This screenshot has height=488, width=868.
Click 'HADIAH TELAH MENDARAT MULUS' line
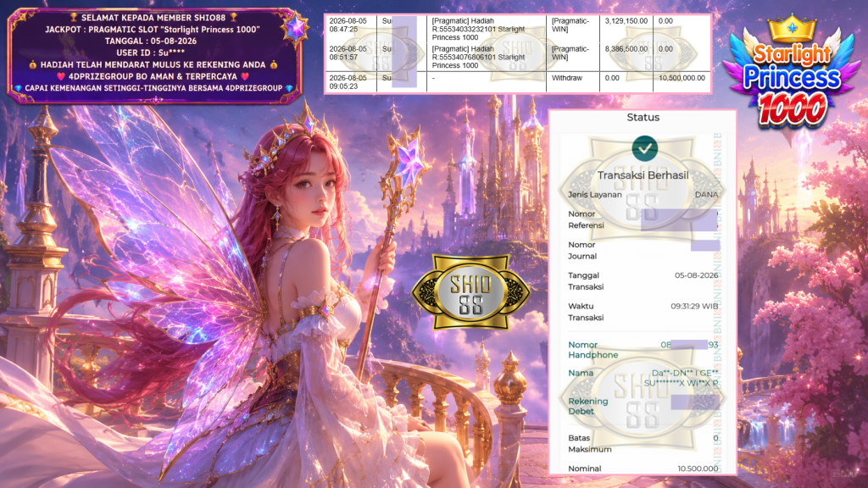point(153,64)
